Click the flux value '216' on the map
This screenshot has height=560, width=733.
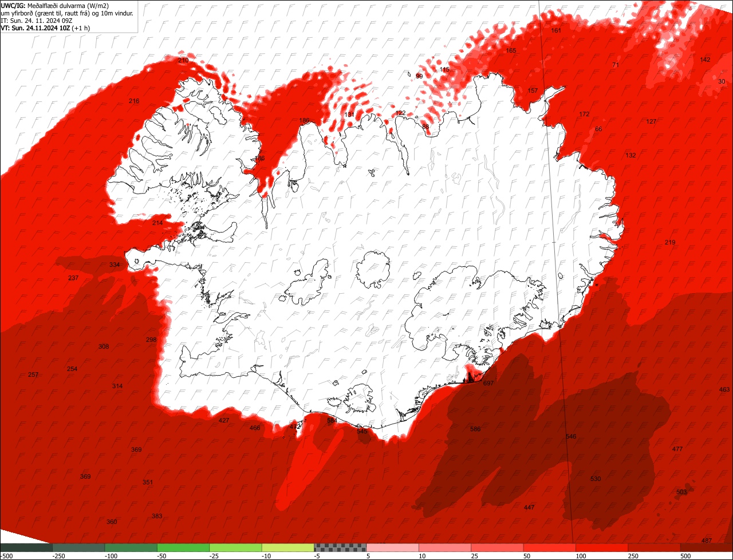(x=134, y=101)
